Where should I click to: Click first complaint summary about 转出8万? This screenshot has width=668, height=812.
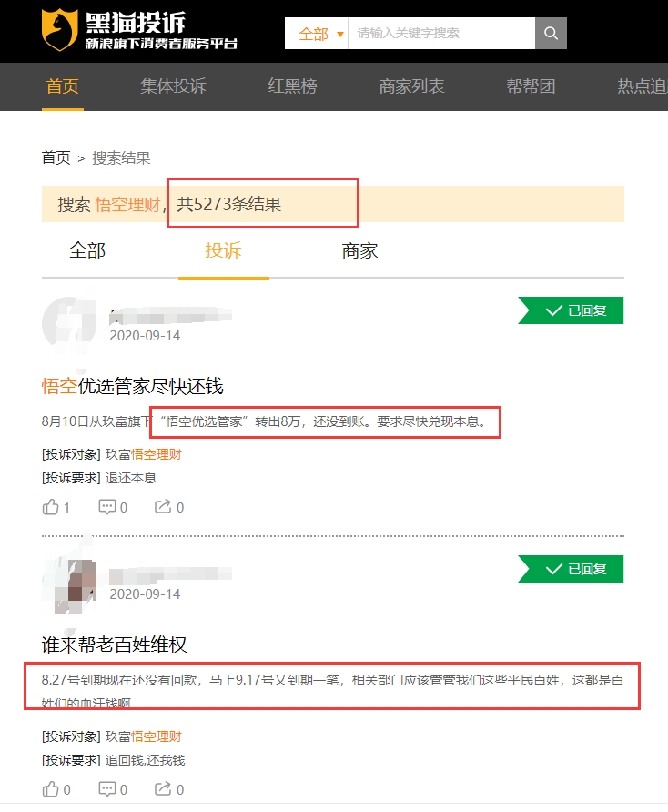(264, 421)
